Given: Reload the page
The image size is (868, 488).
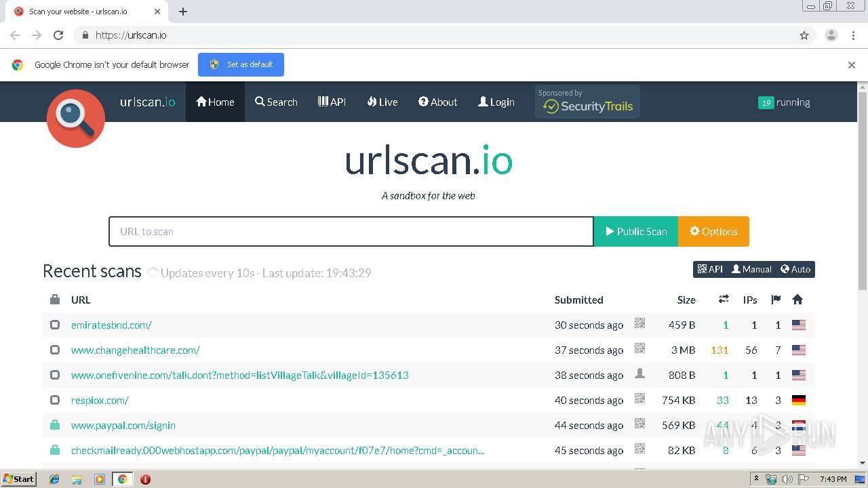Looking at the screenshot, I should click(x=58, y=35).
